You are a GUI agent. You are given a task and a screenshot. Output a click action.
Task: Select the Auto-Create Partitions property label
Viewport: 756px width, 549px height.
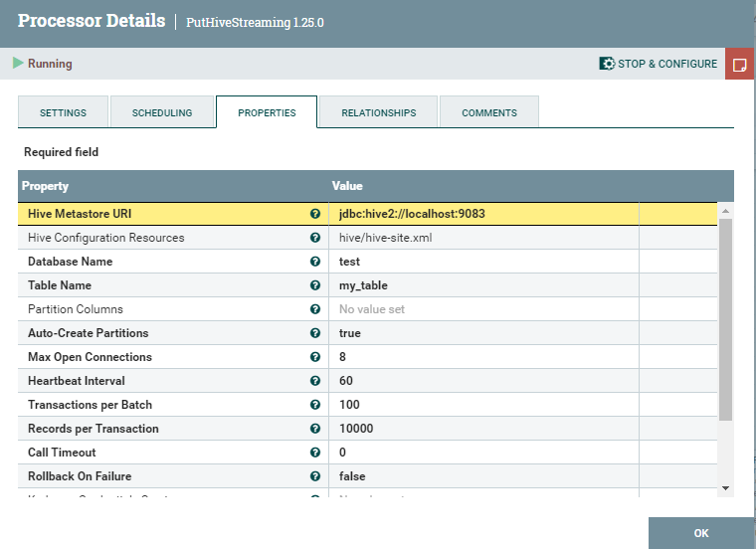pos(88,333)
